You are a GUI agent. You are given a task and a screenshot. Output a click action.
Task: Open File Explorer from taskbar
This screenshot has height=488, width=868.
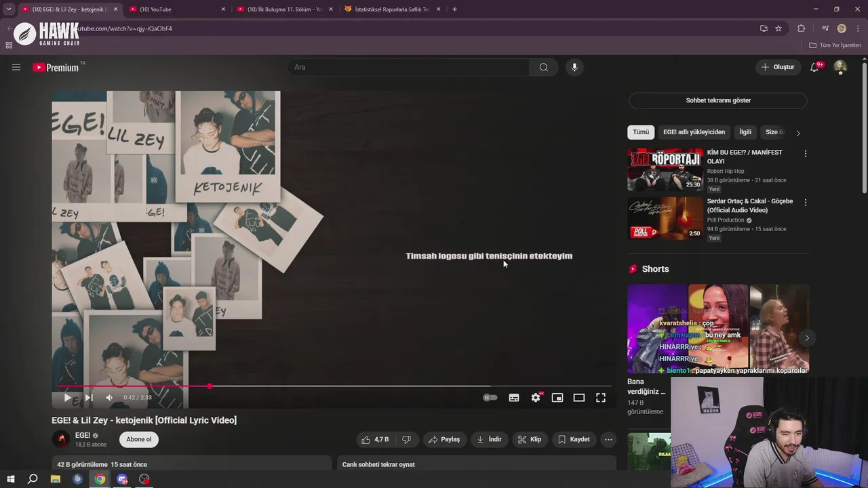tap(55, 479)
